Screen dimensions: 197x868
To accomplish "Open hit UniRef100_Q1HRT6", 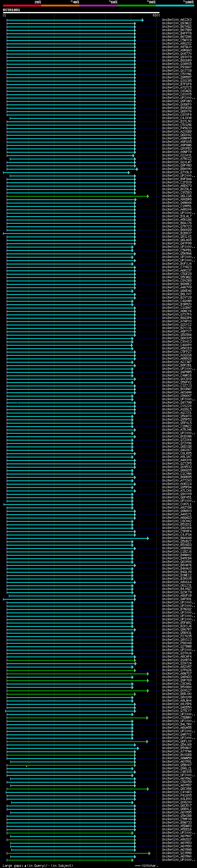I will click(x=177, y=660).
